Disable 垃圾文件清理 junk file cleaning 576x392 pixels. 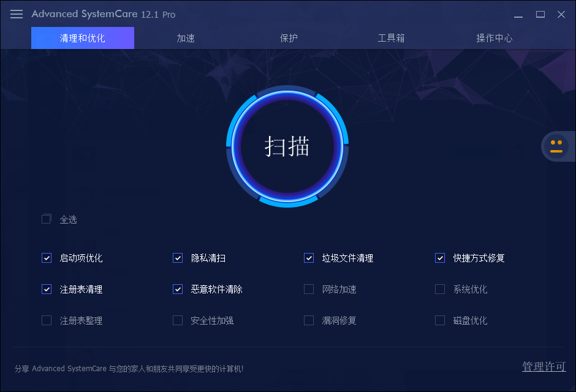click(x=308, y=258)
